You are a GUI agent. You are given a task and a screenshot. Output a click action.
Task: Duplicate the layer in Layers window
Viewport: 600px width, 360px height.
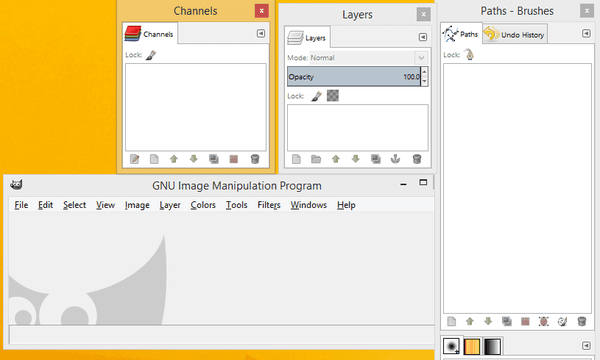376,159
